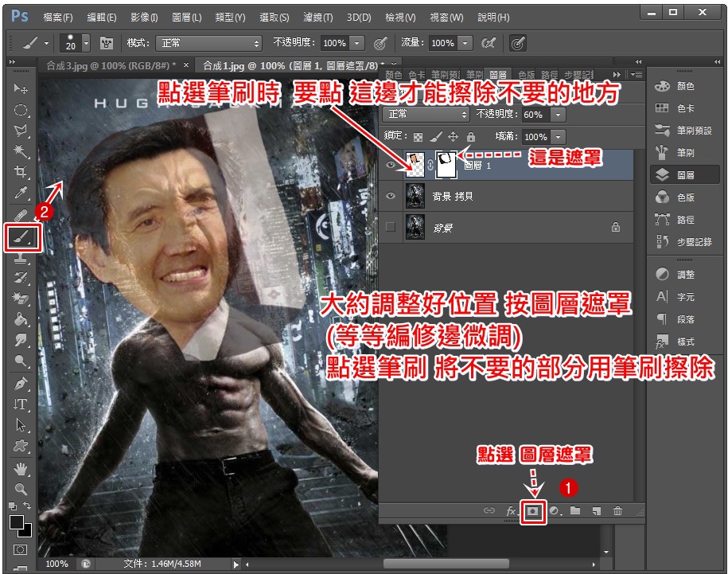Enable airbrush mode in options bar

488,43
